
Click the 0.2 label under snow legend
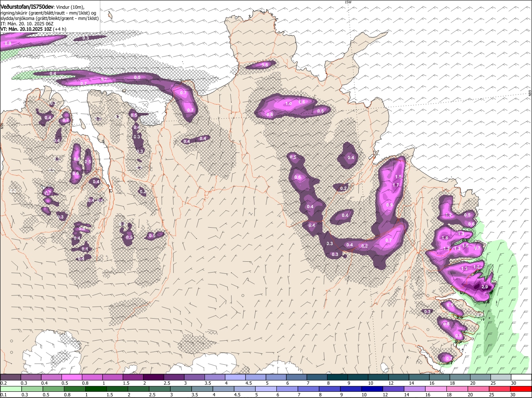tap(3, 383)
